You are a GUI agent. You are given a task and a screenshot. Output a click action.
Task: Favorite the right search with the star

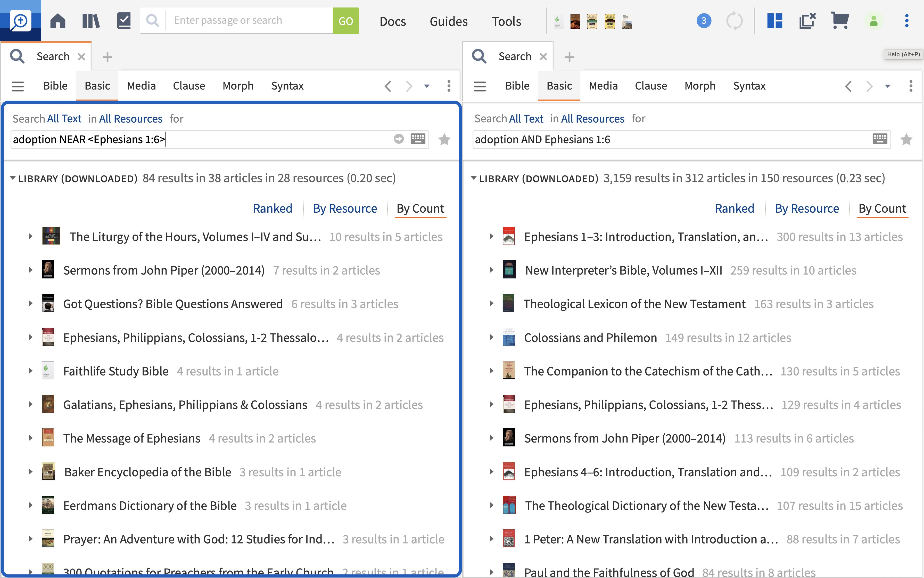pyautogui.click(x=906, y=140)
